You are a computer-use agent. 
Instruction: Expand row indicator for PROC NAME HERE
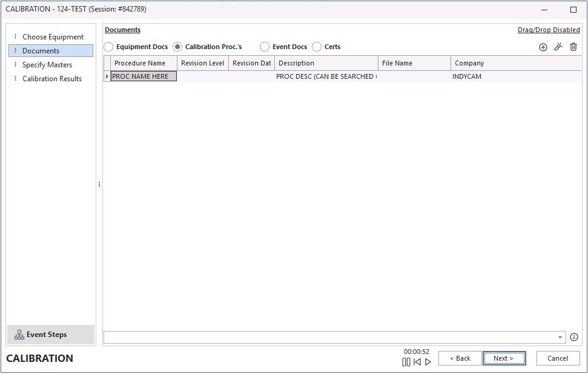[x=107, y=76]
